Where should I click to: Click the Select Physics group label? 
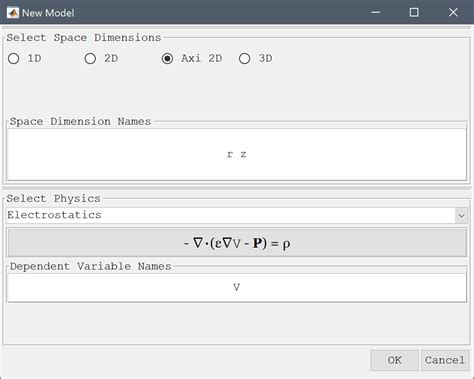[53, 199]
